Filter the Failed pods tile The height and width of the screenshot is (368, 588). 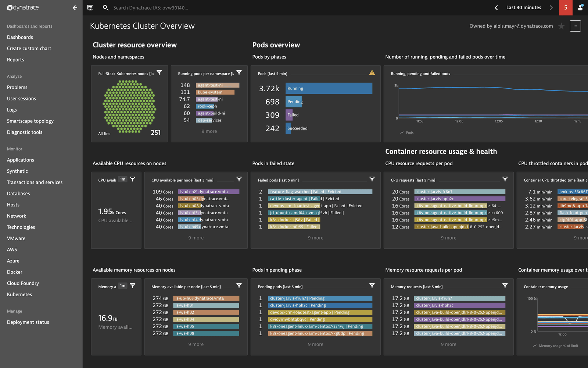click(x=372, y=179)
